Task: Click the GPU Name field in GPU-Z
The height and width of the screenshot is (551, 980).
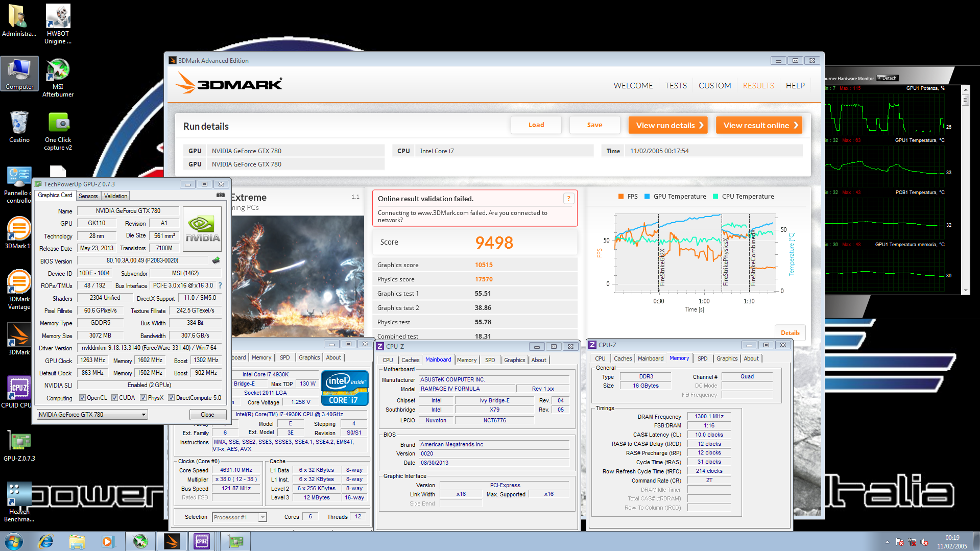Action: click(128, 211)
